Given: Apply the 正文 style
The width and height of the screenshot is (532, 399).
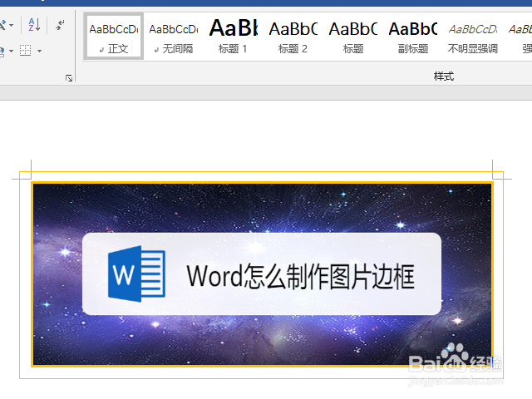Looking at the screenshot, I should (114, 37).
